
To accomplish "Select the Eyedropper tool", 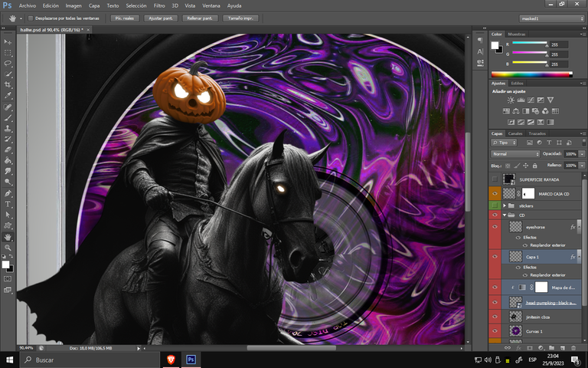I will click(x=8, y=95).
